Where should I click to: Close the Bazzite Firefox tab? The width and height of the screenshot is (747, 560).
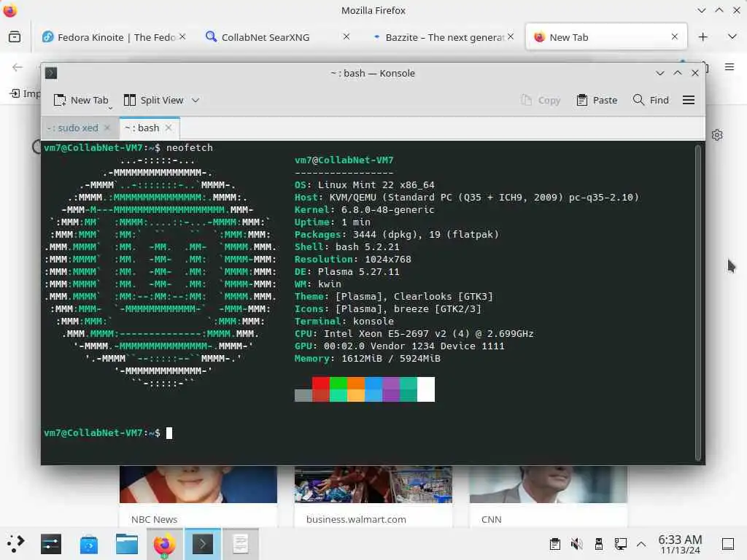point(511,36)
